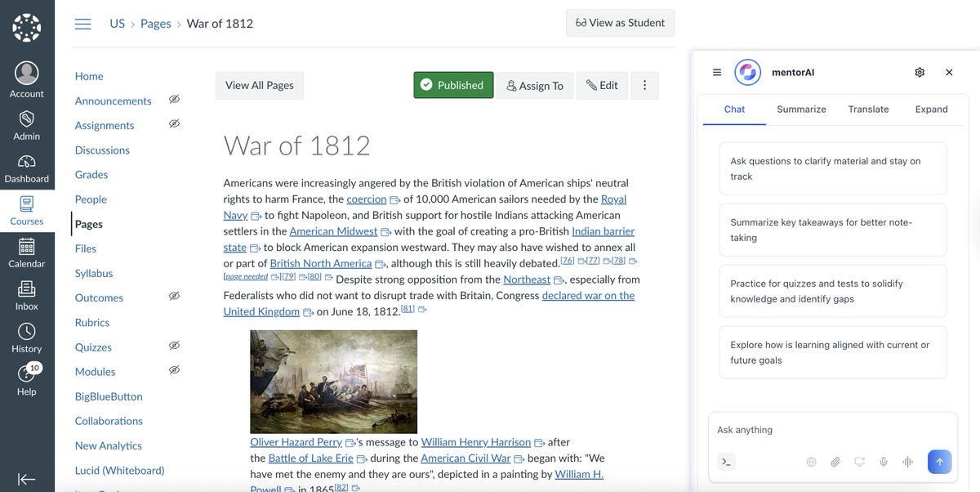Open the Account avatar in global navigation
Screen dimensions: 980x492
click(x=27, y=73)
